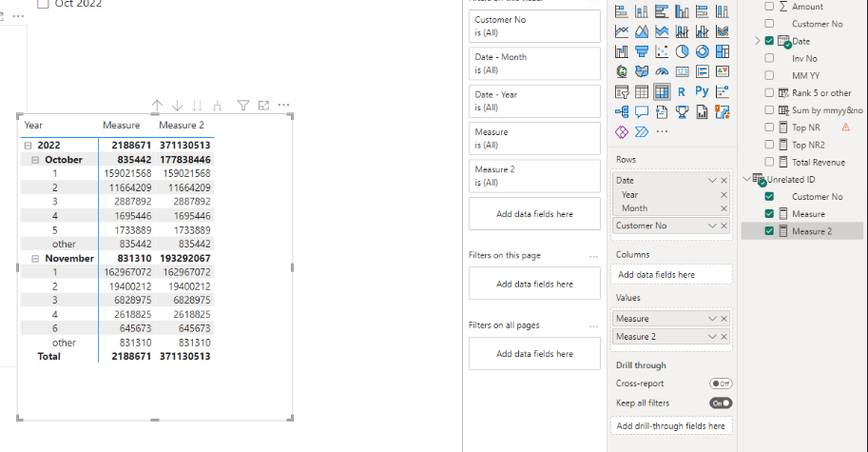Open Filters on all pages options ellipsis

593,325
